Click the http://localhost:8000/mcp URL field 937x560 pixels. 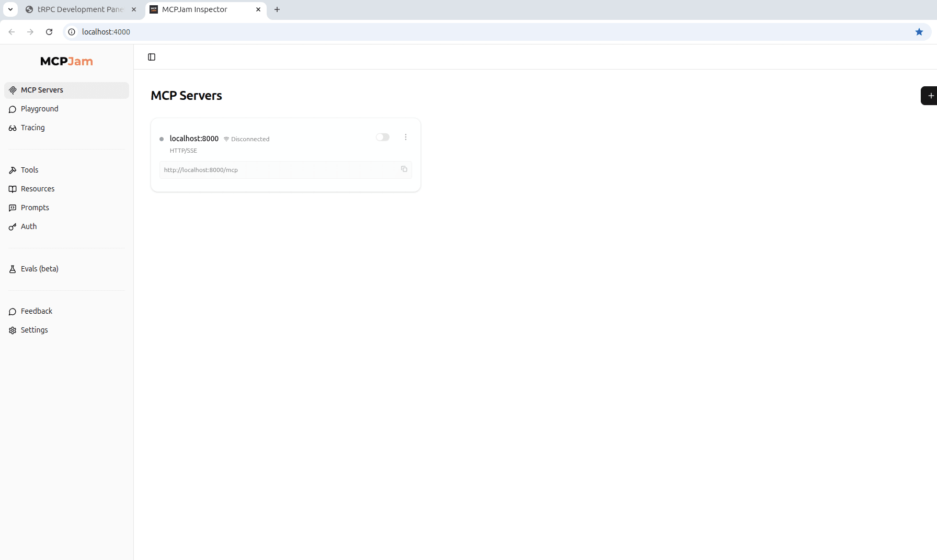pos(285,170)
